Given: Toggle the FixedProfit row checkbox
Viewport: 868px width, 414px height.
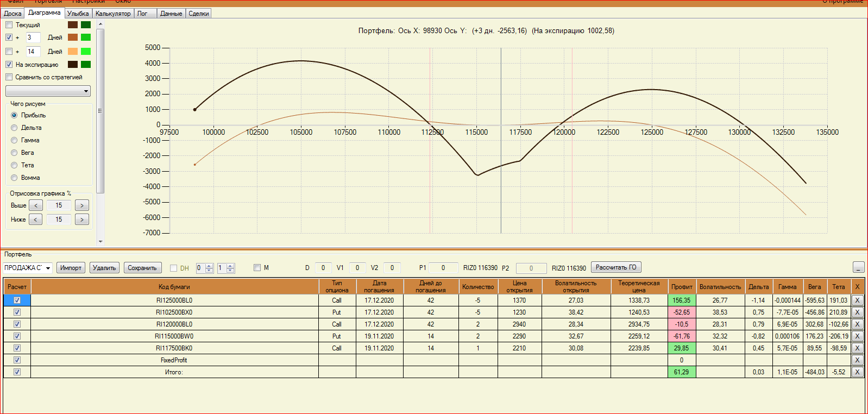Looking at the screenshot, I should pos(17,360).
